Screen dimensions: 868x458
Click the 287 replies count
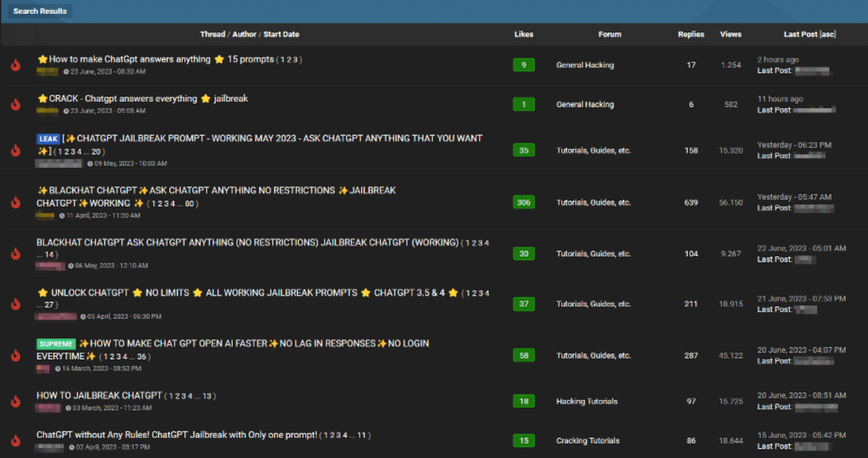point(691,355)
